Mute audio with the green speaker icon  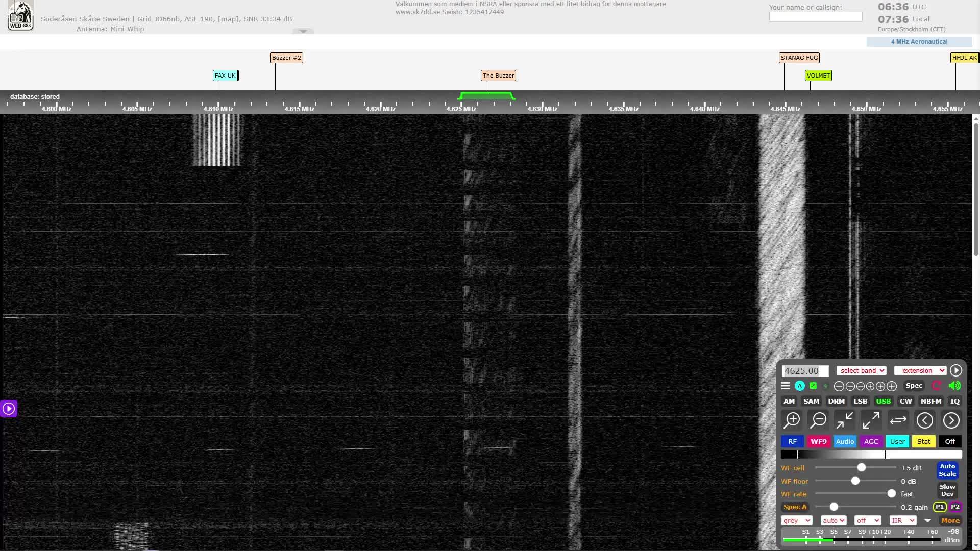tap(954, 386)
